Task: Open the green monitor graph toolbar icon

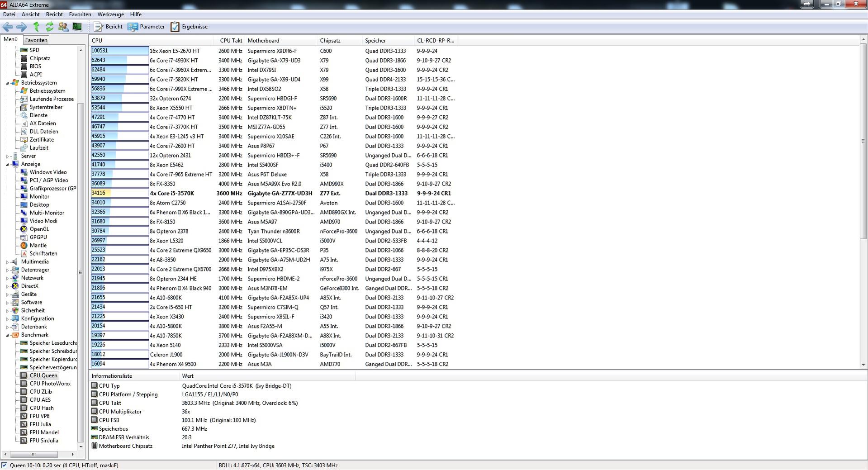Action: pos(77,27)
